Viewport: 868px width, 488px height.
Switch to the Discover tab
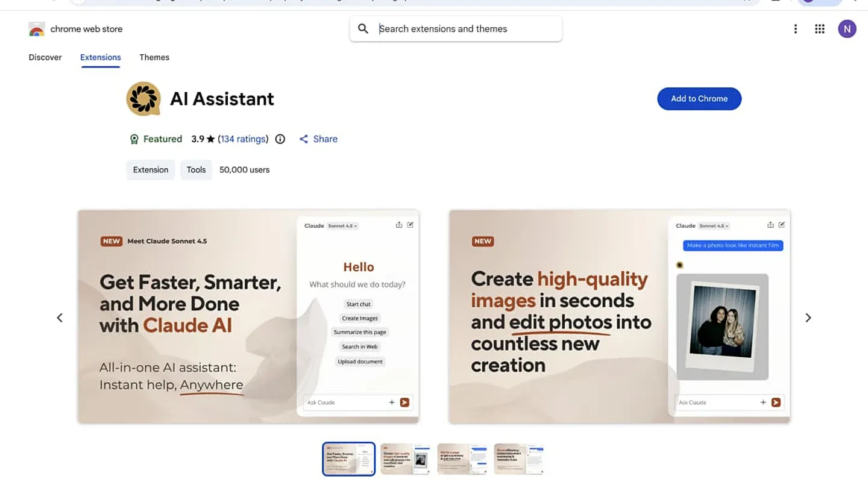tap(45, 57)
